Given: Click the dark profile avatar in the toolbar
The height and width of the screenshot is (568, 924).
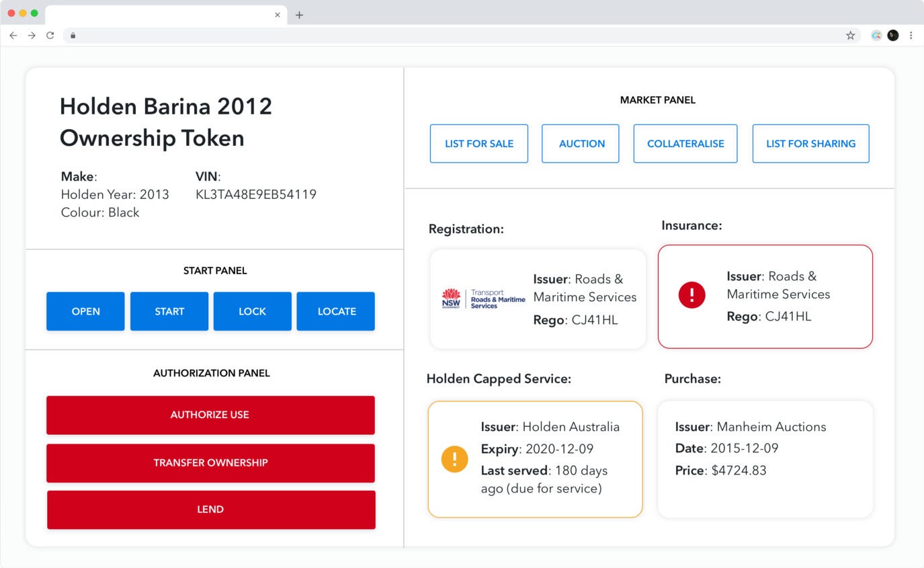Looking at the screenshot, I should click(893, 36).
